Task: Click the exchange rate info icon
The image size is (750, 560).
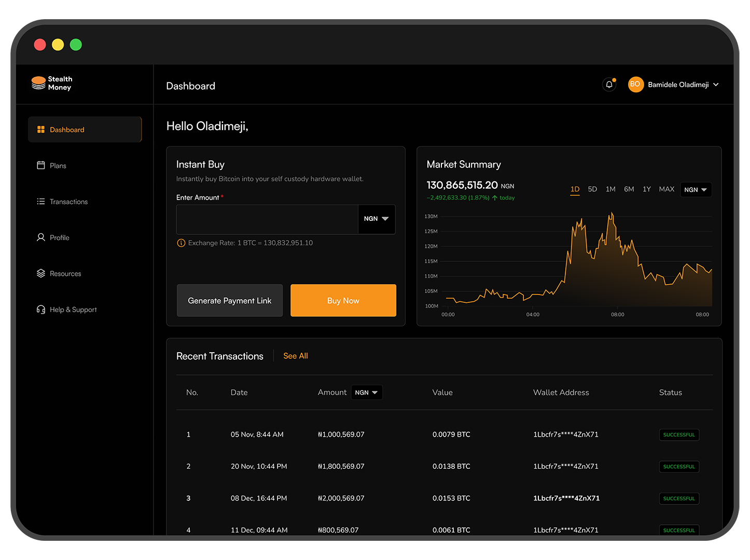Action: coord(180,243)
